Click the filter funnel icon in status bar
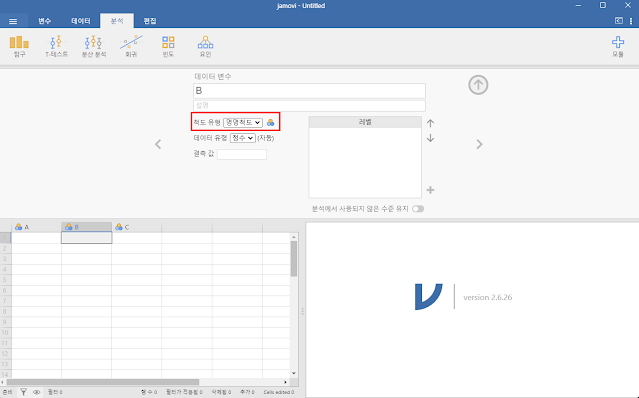Screen dimensions: 639x398 point(24,392)
